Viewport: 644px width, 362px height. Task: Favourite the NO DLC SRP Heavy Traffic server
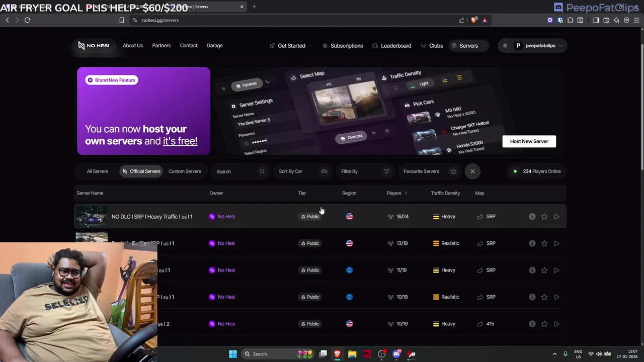[x=544, y=217]
